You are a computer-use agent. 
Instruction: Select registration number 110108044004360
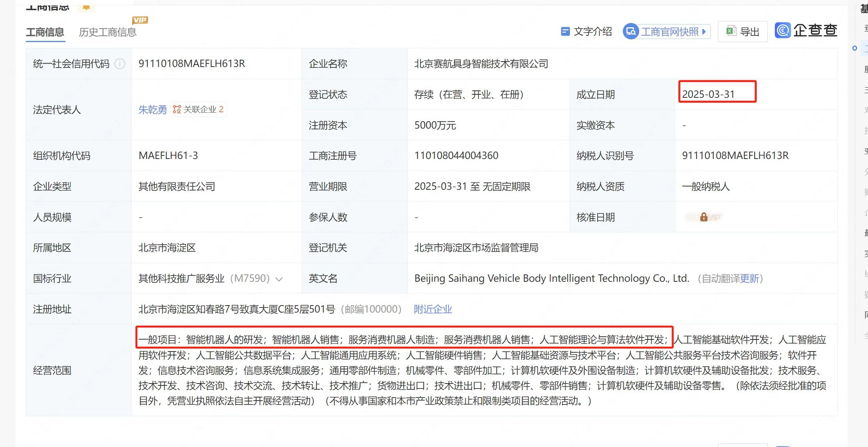click(x=456, y=155)
